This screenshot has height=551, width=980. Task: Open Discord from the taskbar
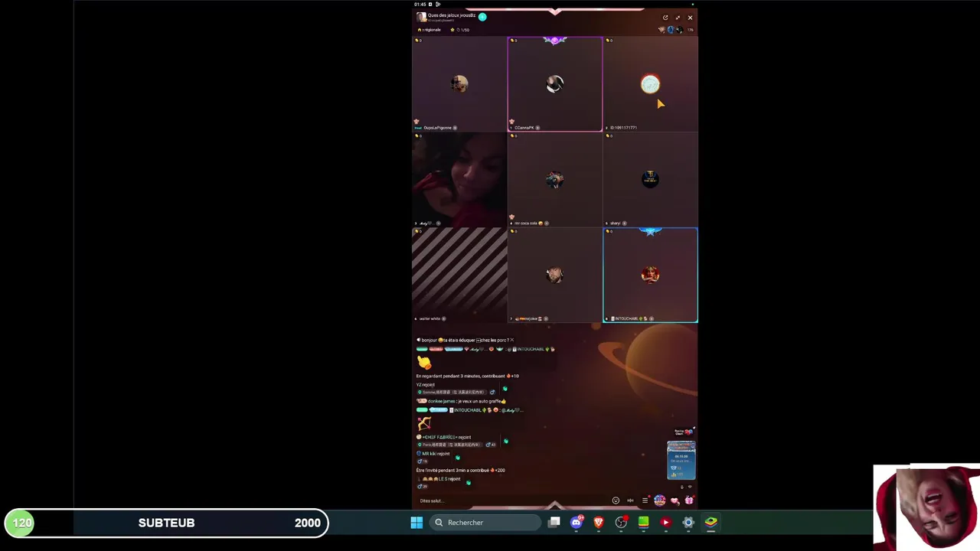(x=577, y=523)
